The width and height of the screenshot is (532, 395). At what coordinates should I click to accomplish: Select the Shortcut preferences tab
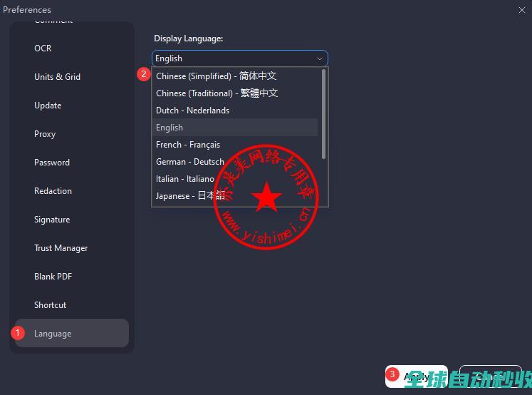[x=50, y=305]
